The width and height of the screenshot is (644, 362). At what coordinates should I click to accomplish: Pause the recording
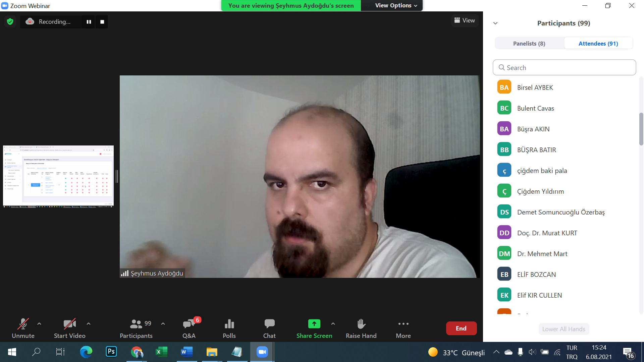(x=89, y=22)
